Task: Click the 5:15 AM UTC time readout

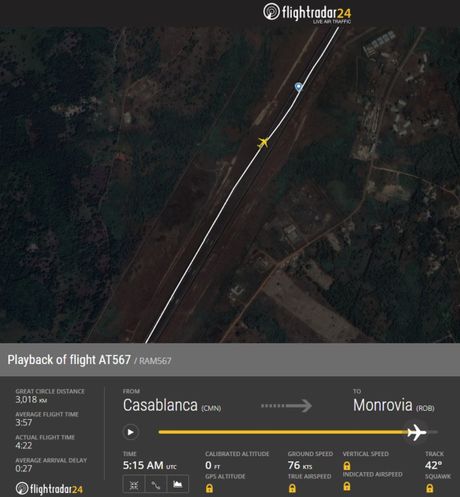Action: pos(150,465)
